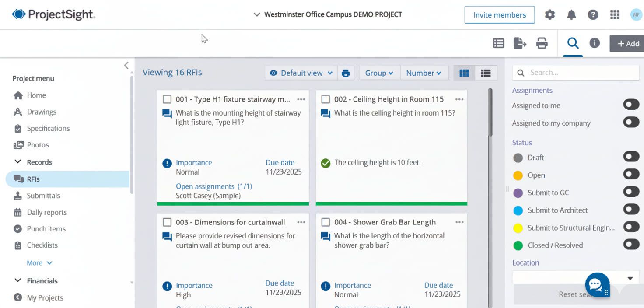The image size is (644, 308).
Task: Open the MF user avatar
Action: tap(636, 15)
